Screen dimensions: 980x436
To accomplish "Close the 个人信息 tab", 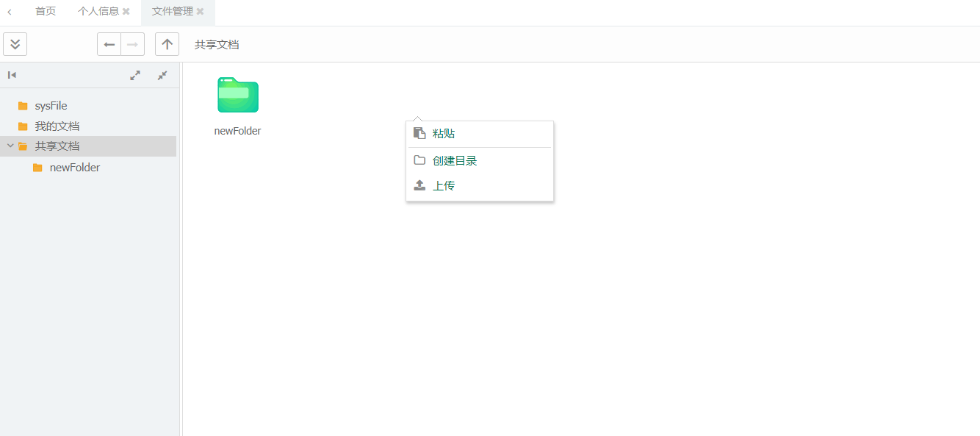I will pos(126,12).
